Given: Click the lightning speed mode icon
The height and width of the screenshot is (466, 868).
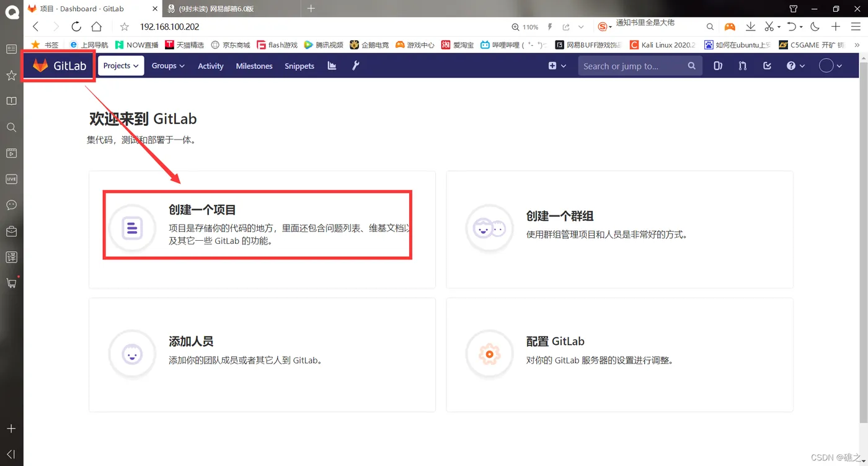Looking at the screenshot, I should coord(550,27).
